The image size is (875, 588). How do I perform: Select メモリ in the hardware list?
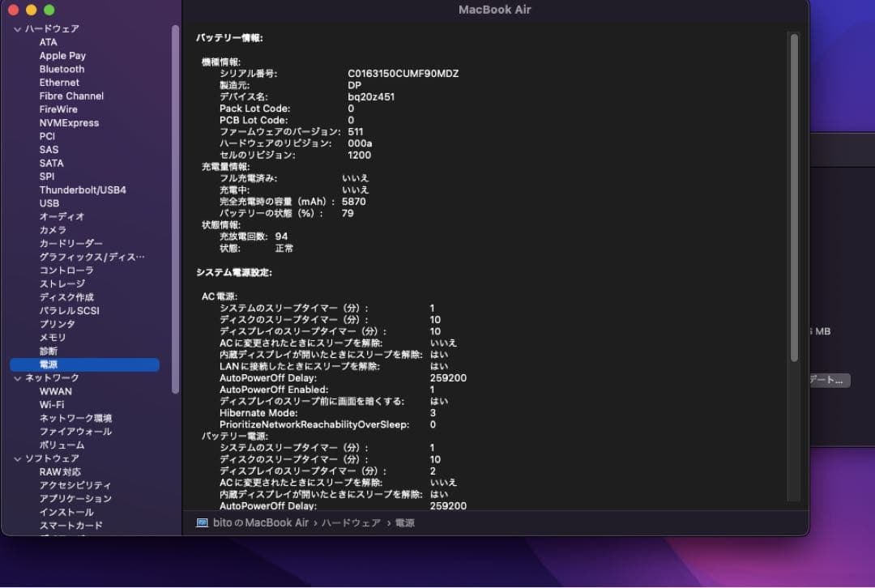53,338
